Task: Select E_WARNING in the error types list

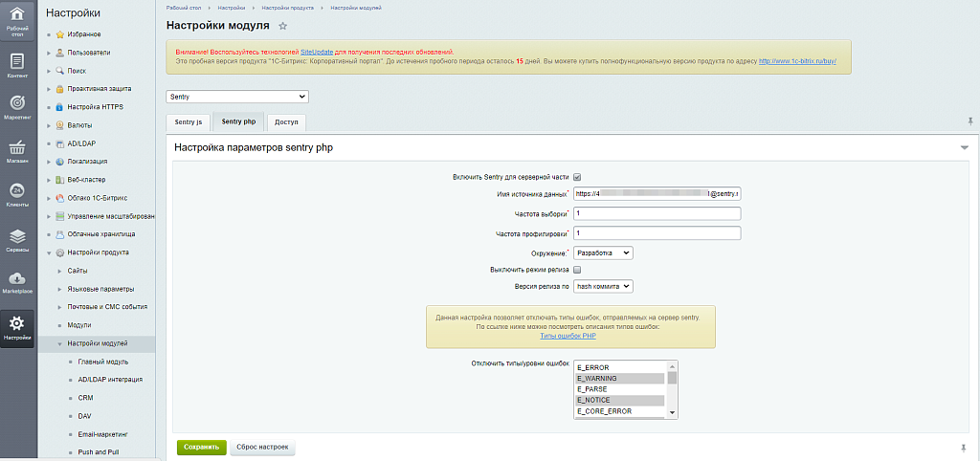Action: click(x=620, y=379)
